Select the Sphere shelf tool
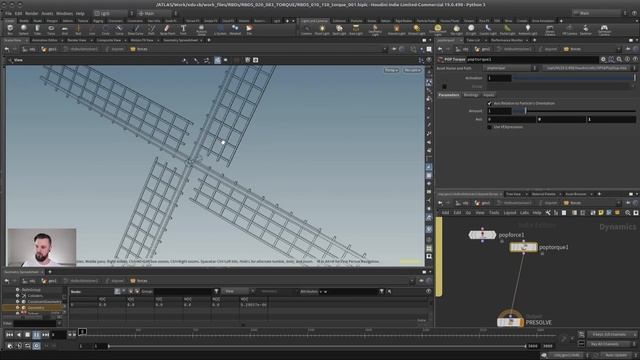This screenshot has width=640, height=360. (x=24, y=29)
